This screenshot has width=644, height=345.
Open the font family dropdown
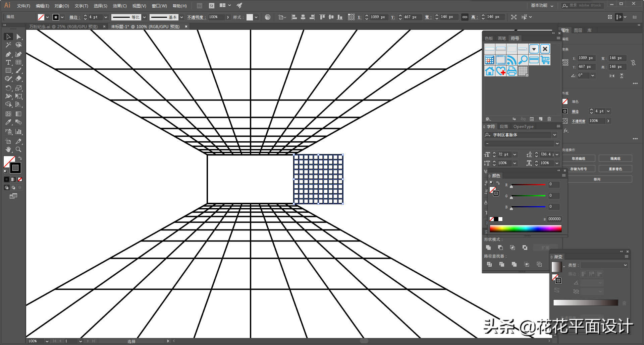click(554, 135)
